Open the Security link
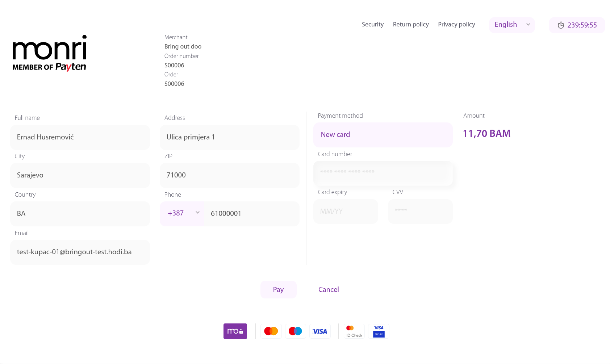Viewport: 610px width, 364px height. (x=372, y=25)
